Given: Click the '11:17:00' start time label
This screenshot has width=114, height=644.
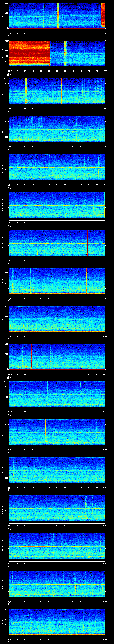Looking at the screenshot, I should [9, 639].
